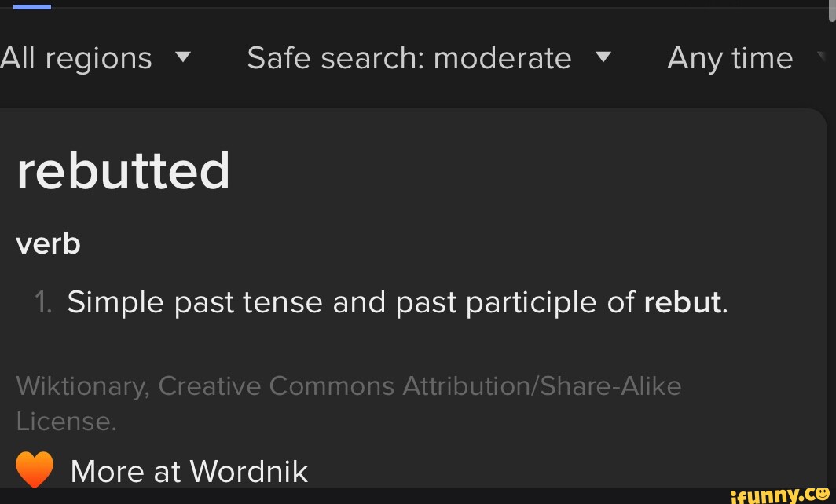The height and width of the screenshot is (504, 836).
Task: Click the Wiktionary, Creative Commons attribution text
Action: point(348,385)
